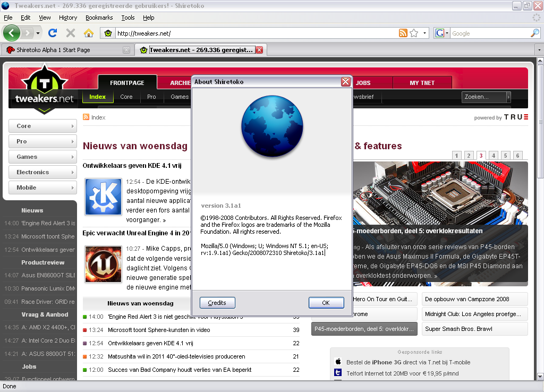This screenshot has width=544, height=392.
Task: Click the Stop loading X icon
Action: (71, 33)
